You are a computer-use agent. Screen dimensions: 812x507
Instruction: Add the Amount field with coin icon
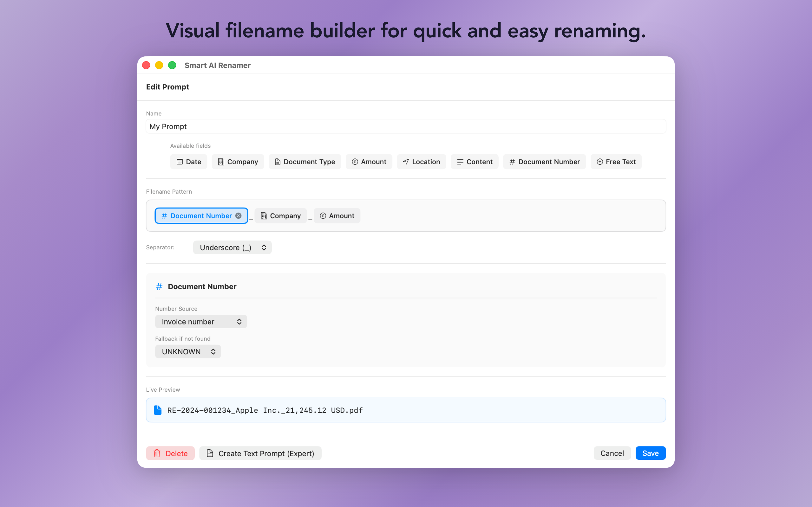(369, 162)
